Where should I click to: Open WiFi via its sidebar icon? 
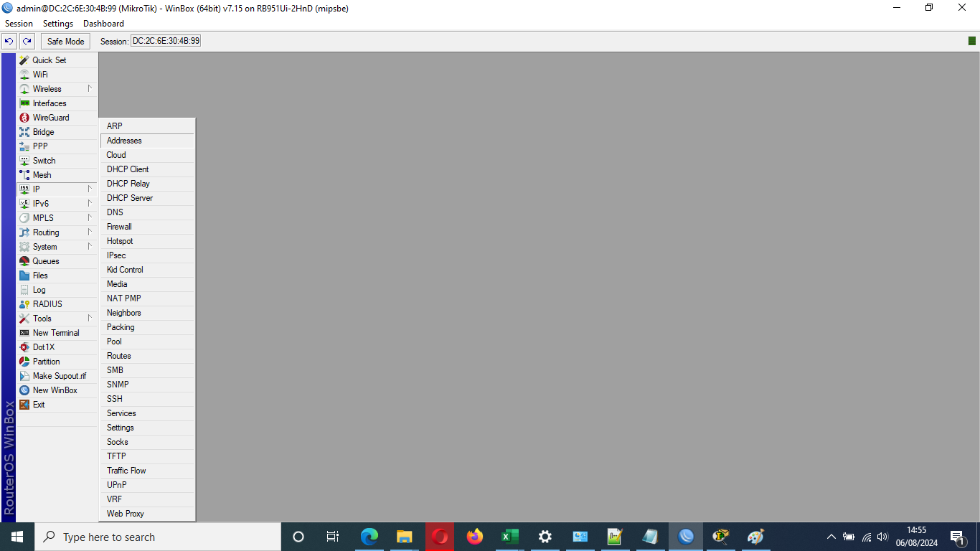24,75
